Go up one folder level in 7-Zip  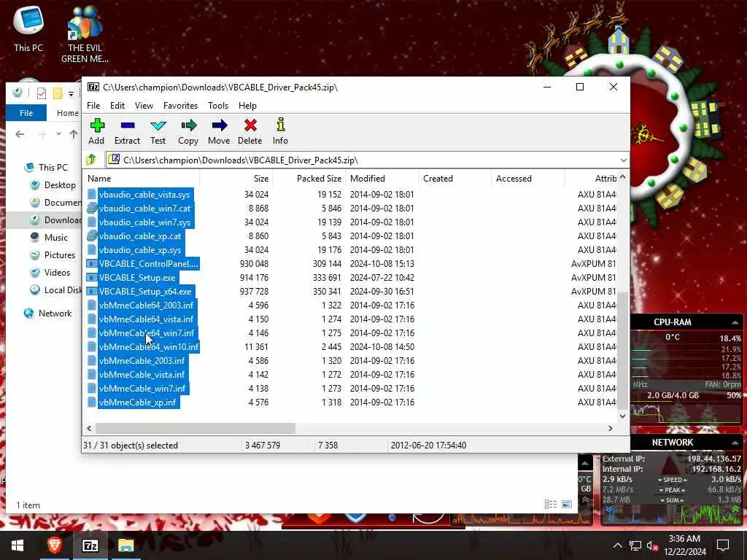[91, 160]
